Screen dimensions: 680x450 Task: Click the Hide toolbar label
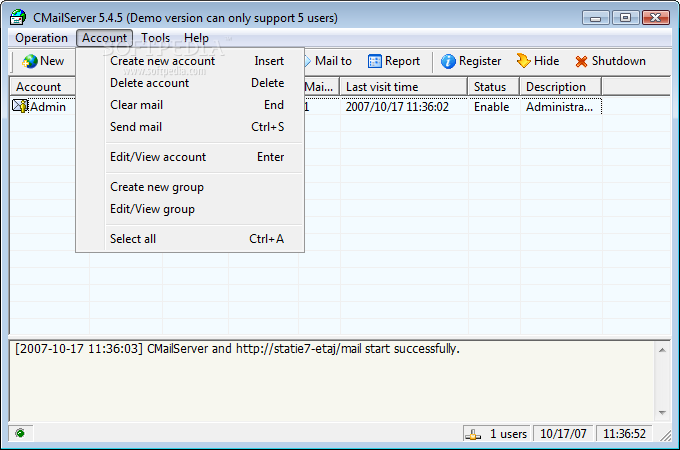click(x=546, y=61)
